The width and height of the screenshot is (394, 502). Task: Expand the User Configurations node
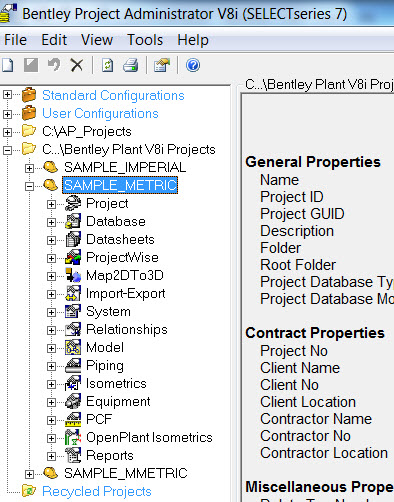click(x=7, y=114)
